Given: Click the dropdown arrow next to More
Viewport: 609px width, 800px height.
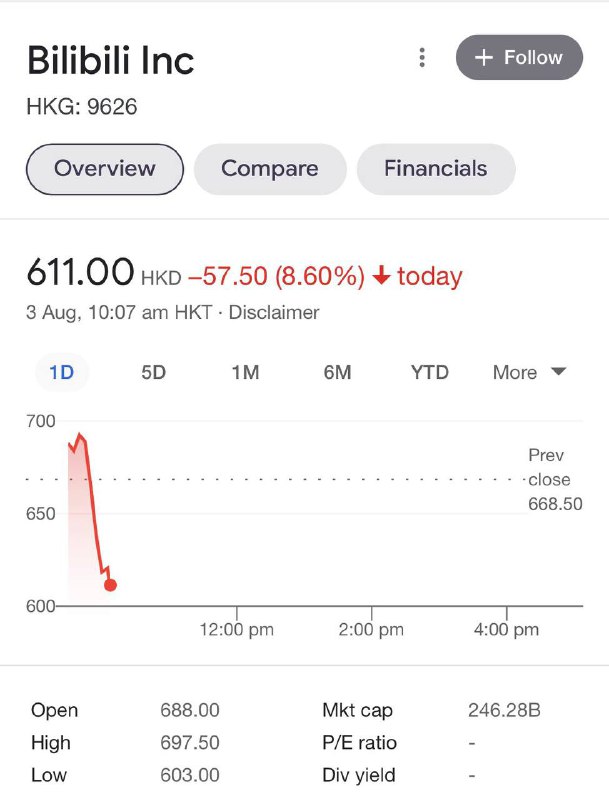Looking at the screenshot, I should pos(559,371).
